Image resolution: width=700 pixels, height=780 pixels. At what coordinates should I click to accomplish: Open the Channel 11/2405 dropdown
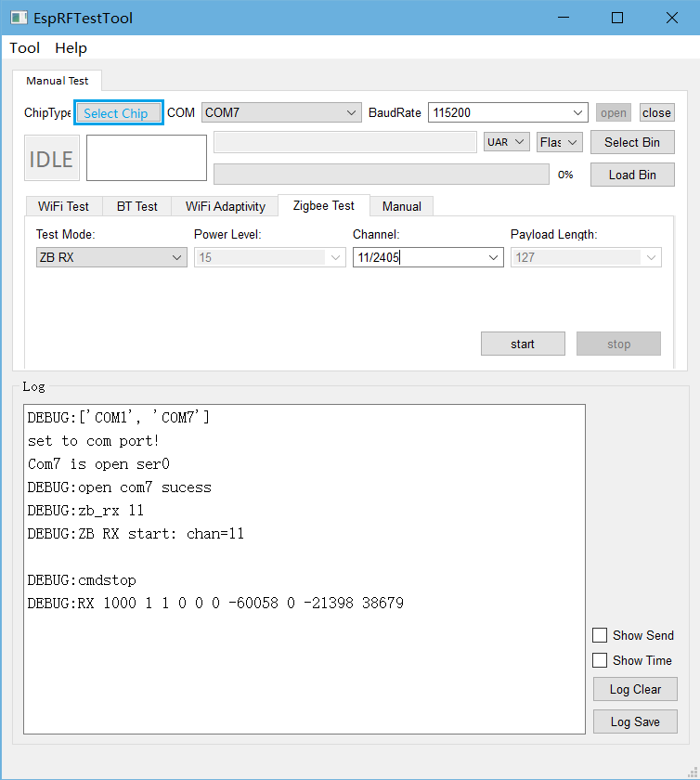[x=428, y=257]
